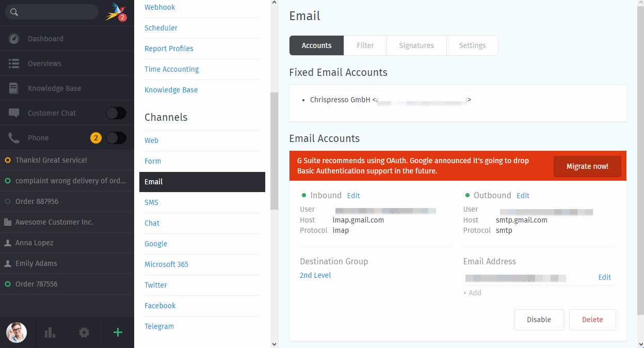Open admin settings gear icon
644x348 pixels.
coord(84,333)
